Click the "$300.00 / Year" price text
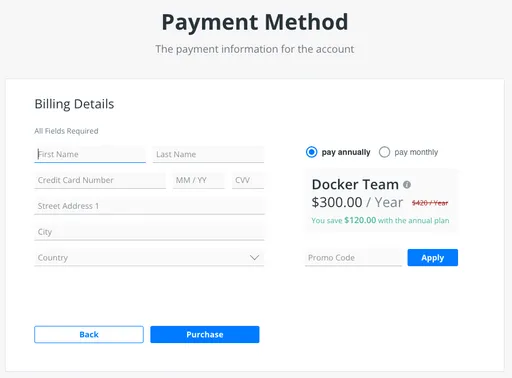The image size is (512, 378). coord(357,202)
